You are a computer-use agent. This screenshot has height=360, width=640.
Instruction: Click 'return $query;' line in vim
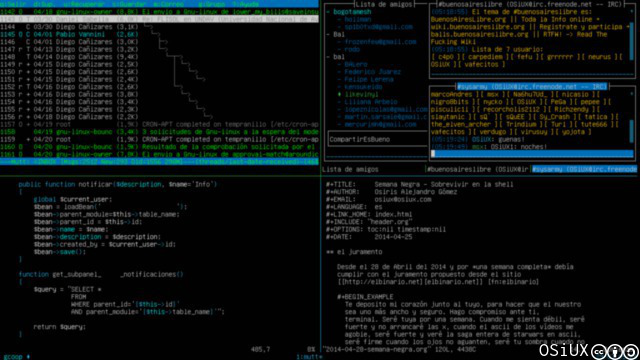click(x=60, y=327)
